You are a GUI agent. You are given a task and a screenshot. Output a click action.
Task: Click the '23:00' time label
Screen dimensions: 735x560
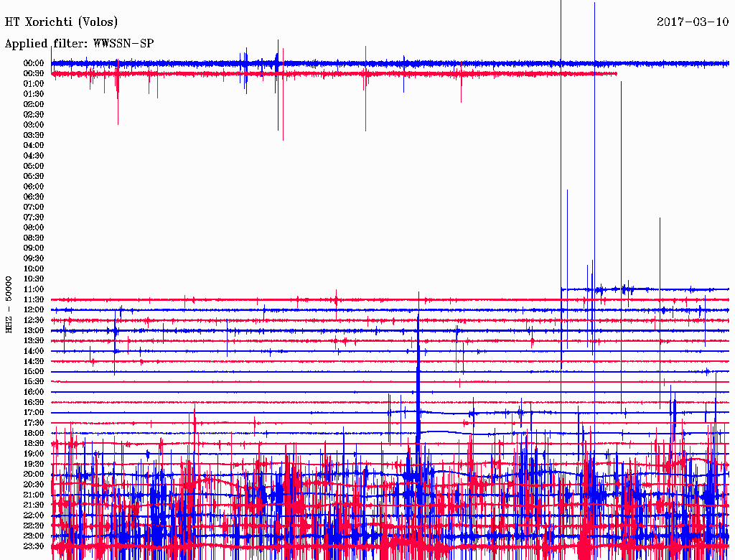click(x=34, y=536)
